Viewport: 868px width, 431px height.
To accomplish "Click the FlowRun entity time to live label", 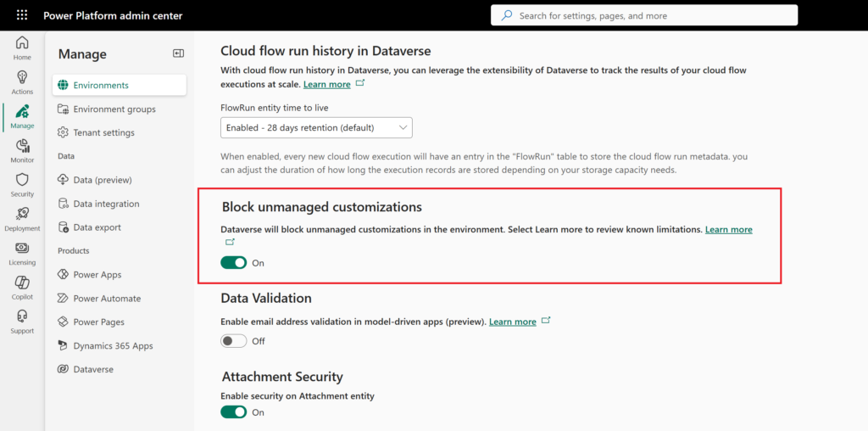I will click(275, 108).
